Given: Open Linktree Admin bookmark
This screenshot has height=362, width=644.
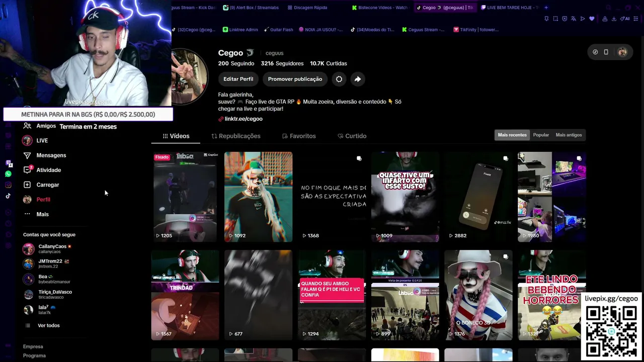Looking at the screenshot, I should point(240,30).
